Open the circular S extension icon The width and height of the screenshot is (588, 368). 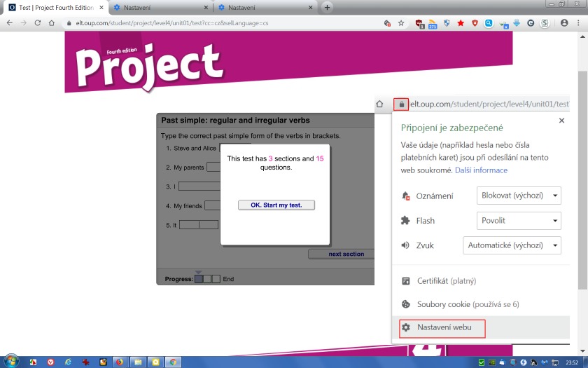pos(545,23)
